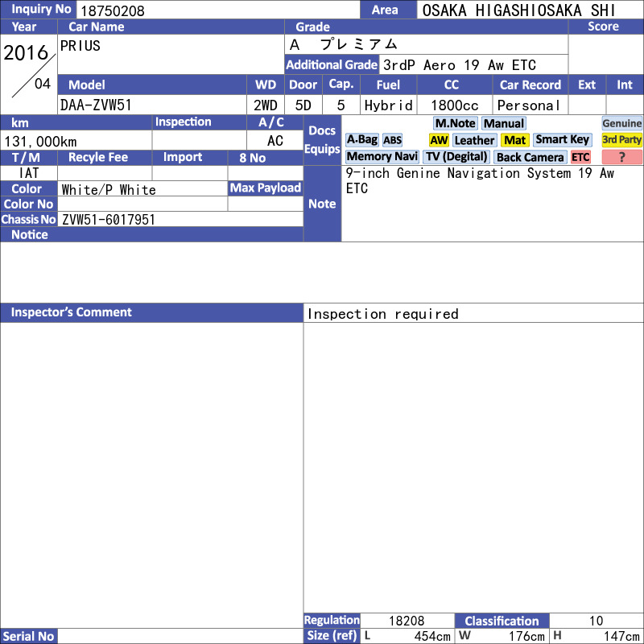The image size is (644, 644).
Task: Click the empty Color No field
Action: tap(142, 204)
